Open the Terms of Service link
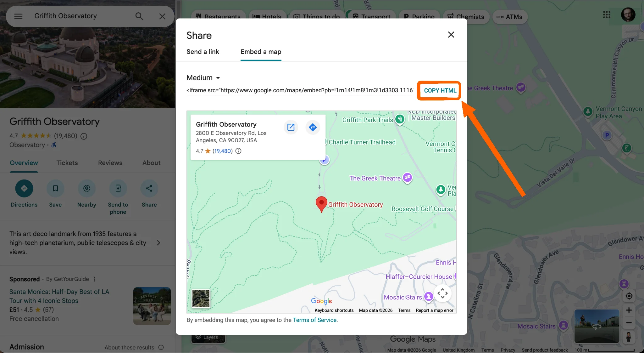The width and height of the screenshot is (644, 353). tap(315, 320)
